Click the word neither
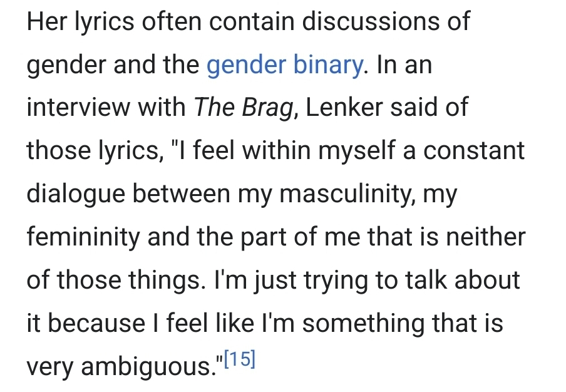The height and width of the screenshot is (392, 566). 486,237
